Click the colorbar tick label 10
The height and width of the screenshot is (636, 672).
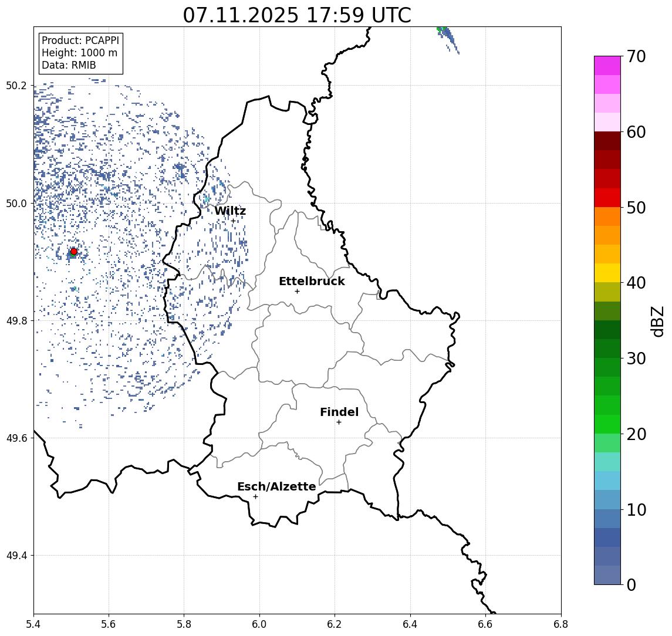636,509
